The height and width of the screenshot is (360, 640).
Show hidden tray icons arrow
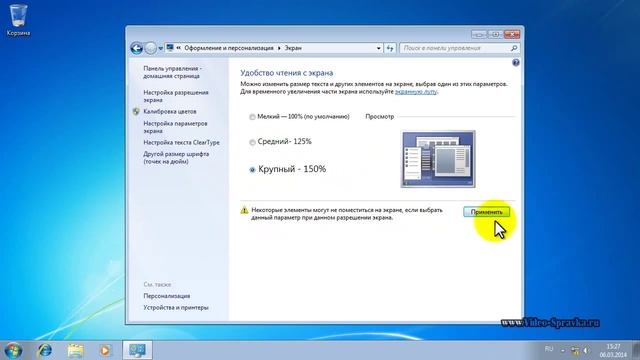(x=563, y=351)
